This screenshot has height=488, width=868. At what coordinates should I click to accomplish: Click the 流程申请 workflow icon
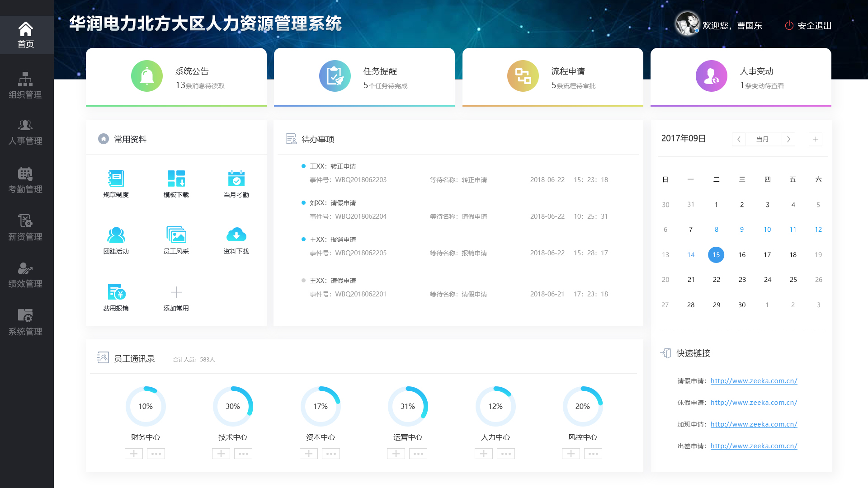pos(523,76)
